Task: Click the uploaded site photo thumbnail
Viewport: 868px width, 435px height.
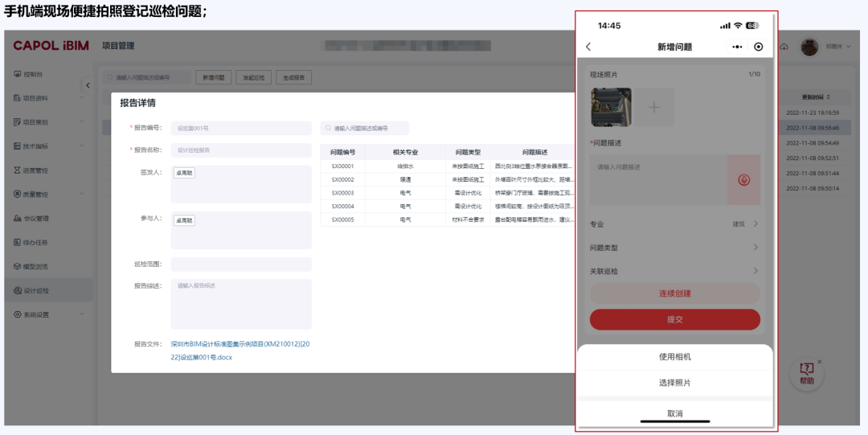Action: coord(611,108)
